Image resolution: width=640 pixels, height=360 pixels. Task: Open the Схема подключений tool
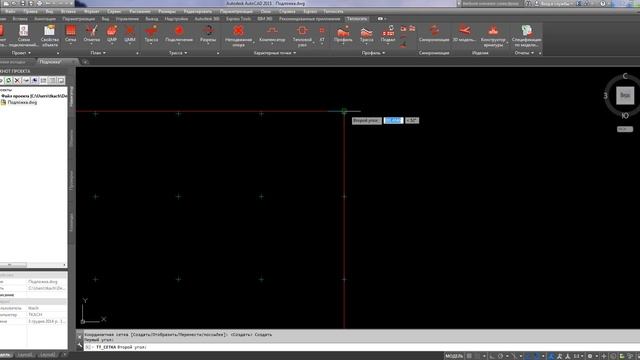24,35
